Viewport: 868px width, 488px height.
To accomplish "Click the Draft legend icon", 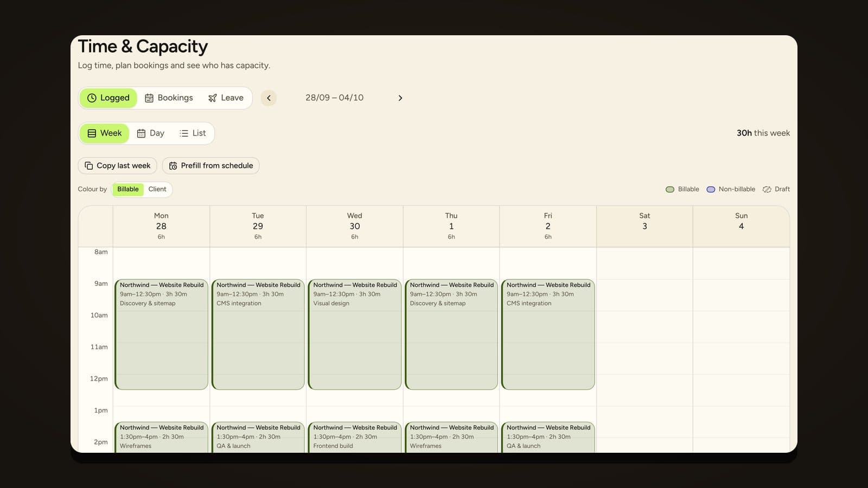I will [x=767, y=189].
